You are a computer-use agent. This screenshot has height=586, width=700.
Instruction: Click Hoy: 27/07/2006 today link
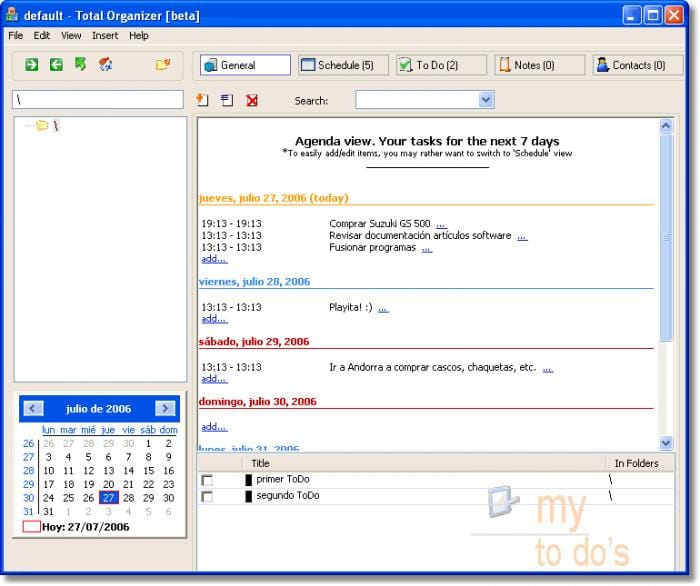[x=86, y=527]
